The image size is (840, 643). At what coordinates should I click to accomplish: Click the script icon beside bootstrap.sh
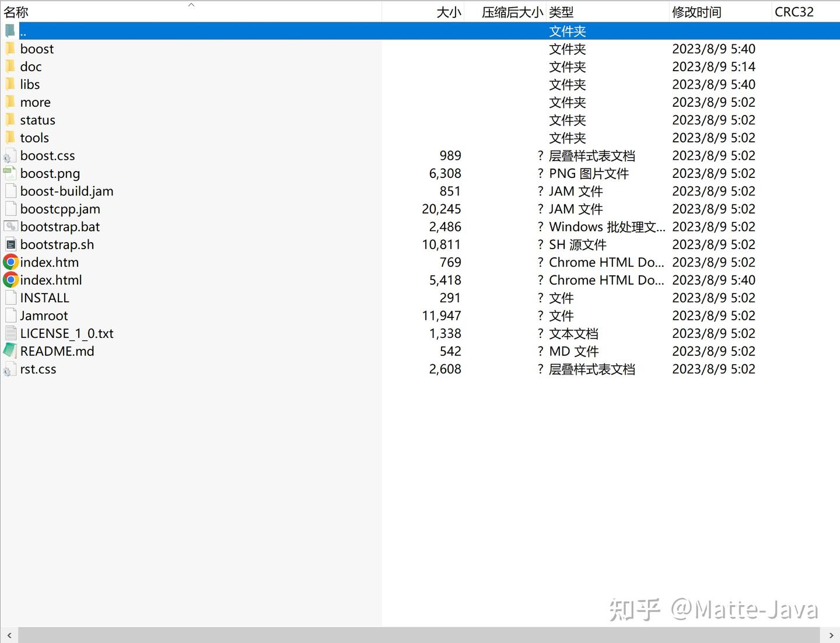pyautogui.click(x=10, y=244)
